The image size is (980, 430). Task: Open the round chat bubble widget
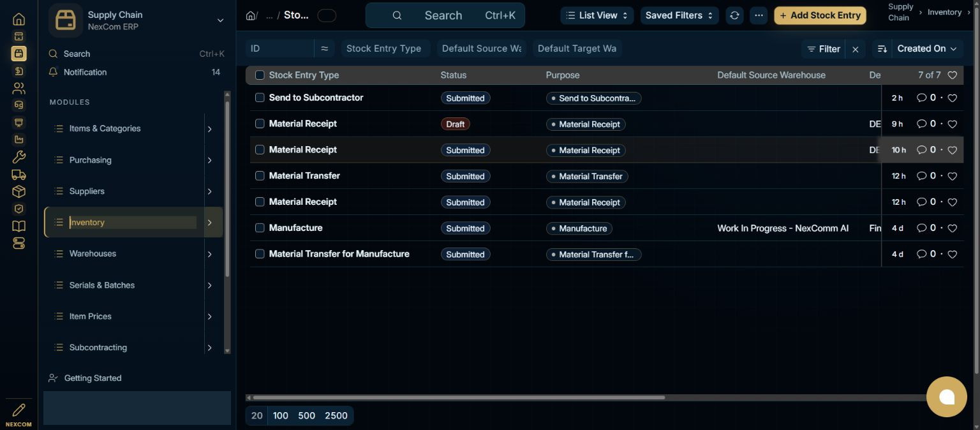point(946,397)
